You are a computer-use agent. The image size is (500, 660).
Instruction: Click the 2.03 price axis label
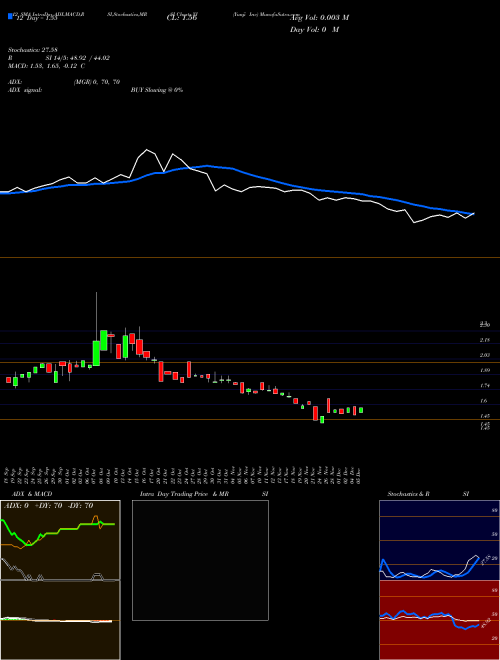[x=485, y=355]
